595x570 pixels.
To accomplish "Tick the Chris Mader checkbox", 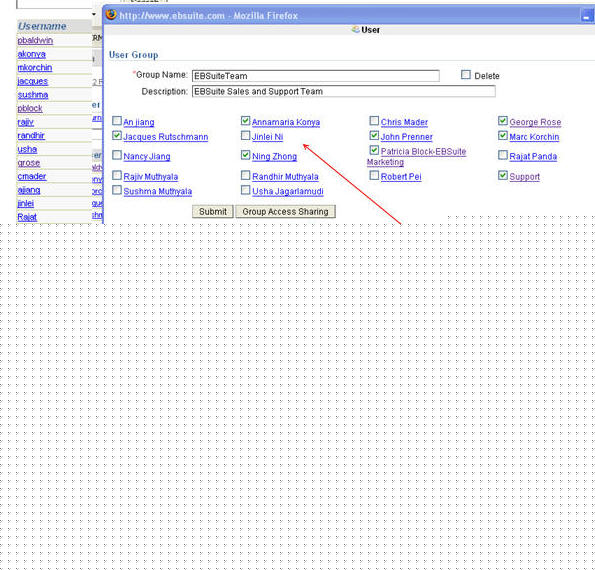I will [374, 121].
